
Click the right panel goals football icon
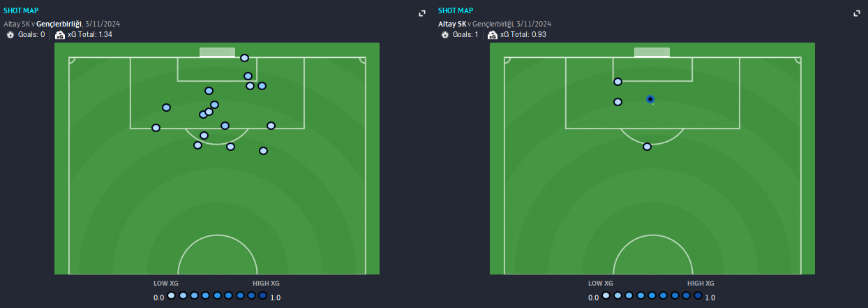pos(445,34)
